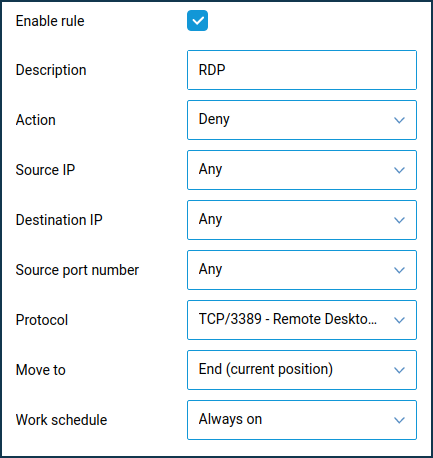Open the Source IP dropdown
This screenshot has height=458, width=433.
pos(302,170)
